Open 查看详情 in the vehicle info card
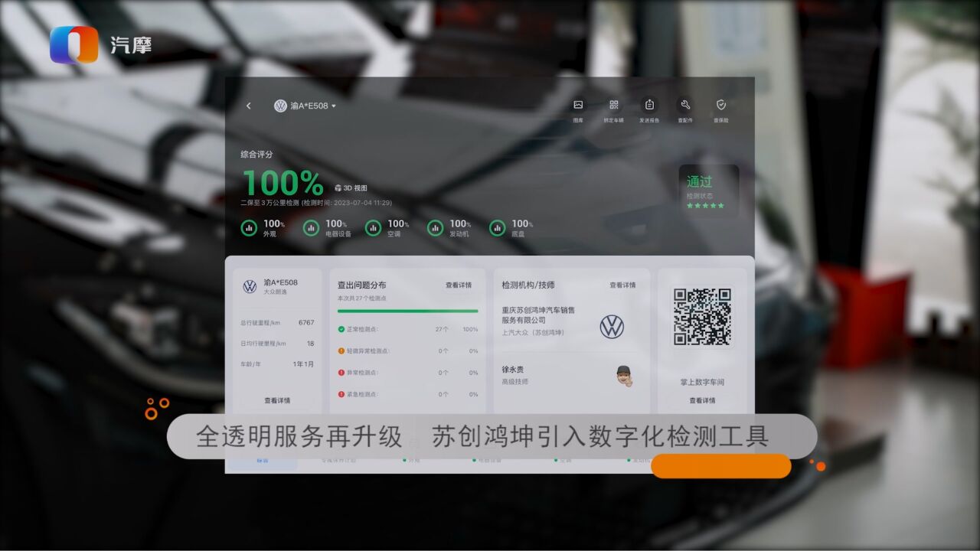Viewport: 980px width, 551px height. pos(277,400)
